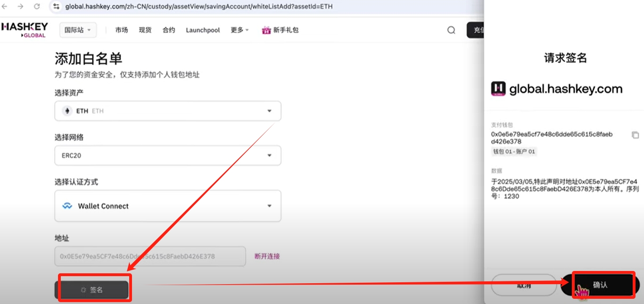Image resolution: width=644 pixels, height=304 pixels.
Task: Go back with the browser back arrow
Action: pos(5,7)
